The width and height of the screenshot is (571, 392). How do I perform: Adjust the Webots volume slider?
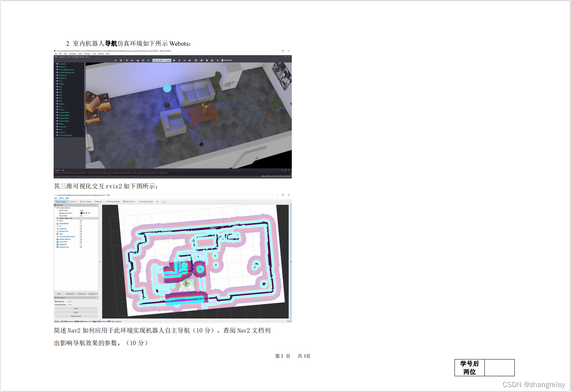coord(227,60)
